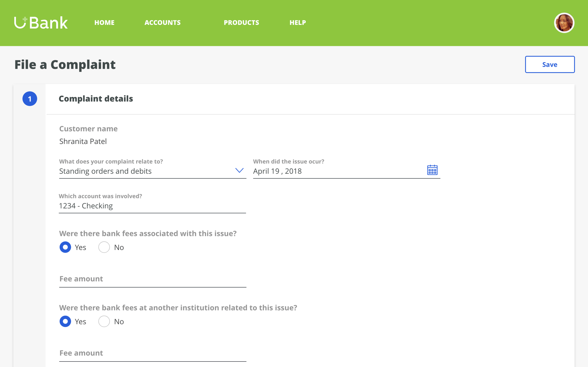Click the first Fee amount field
Viewport: 588px width, 367px height.
coord(152,279)
